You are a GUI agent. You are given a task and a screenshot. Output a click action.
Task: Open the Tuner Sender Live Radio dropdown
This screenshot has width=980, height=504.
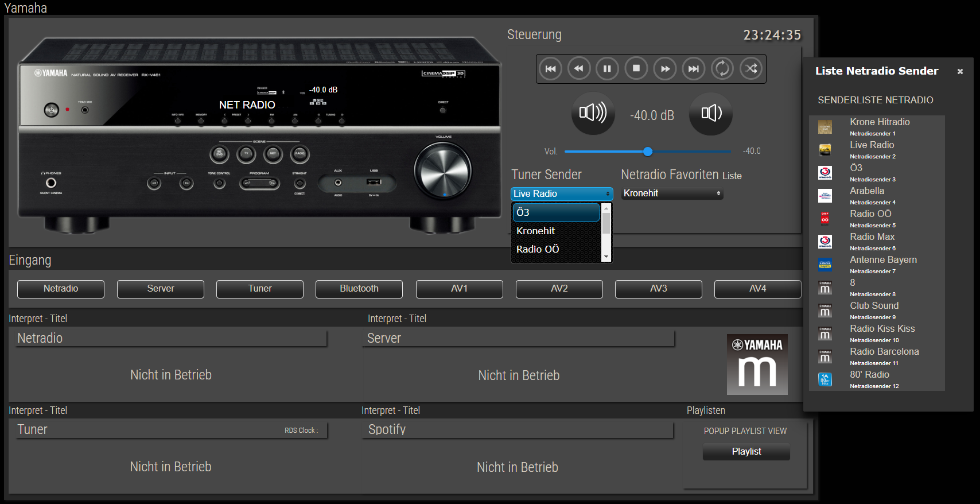[562, 194]
